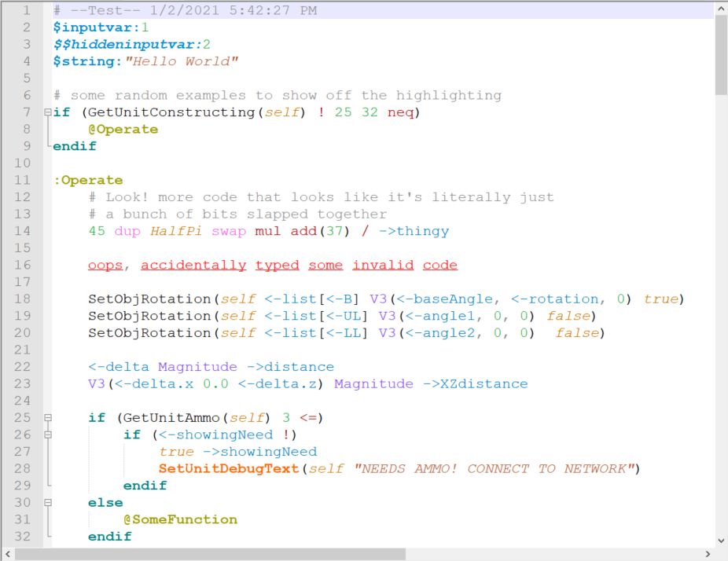The width and height of the screenshot is (728, 561).
Task: Click the vertical scrollbar up arrow
Action: 721,9
